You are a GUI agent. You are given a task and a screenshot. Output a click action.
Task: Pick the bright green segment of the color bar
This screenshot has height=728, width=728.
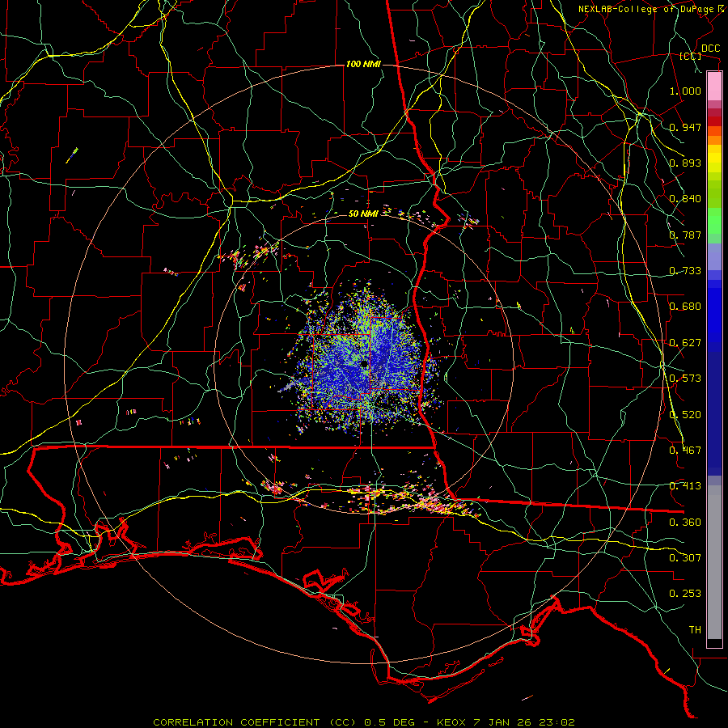714,221
